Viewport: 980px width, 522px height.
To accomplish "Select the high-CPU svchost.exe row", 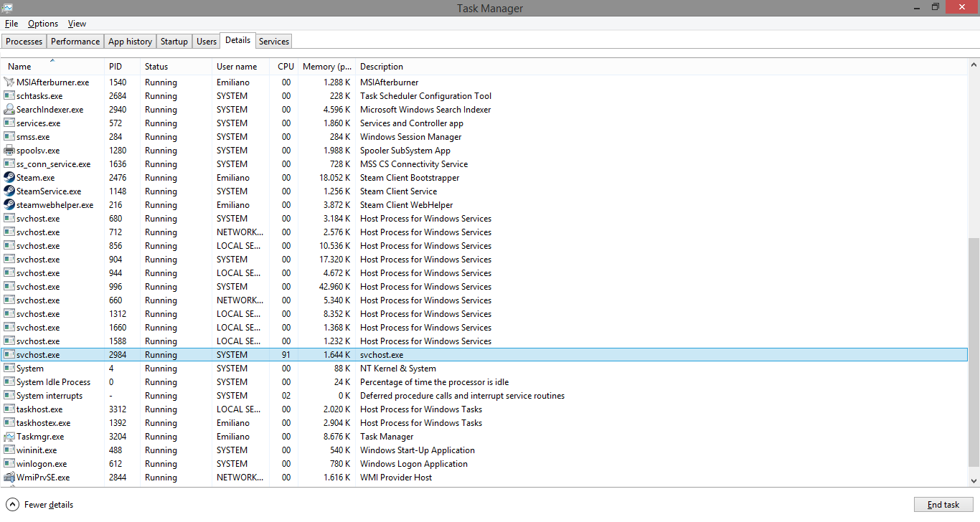I will [x=287, y=354].
